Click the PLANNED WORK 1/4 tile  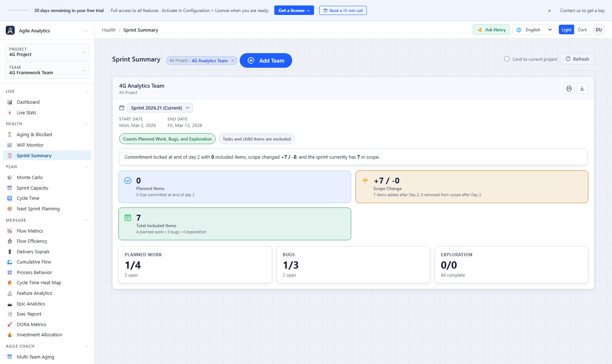(x=195, y=265)
